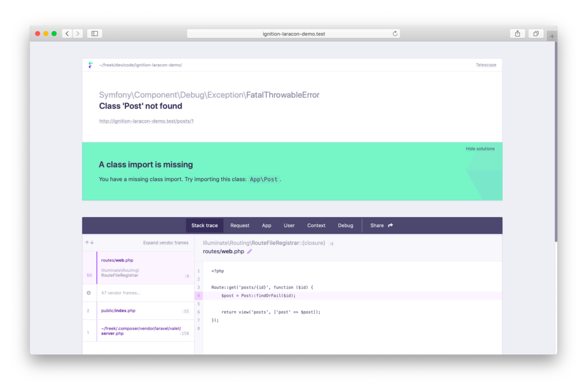588x389 pixels.
Task: Switch to the Debug tab
Action: (x=345, y=226)
